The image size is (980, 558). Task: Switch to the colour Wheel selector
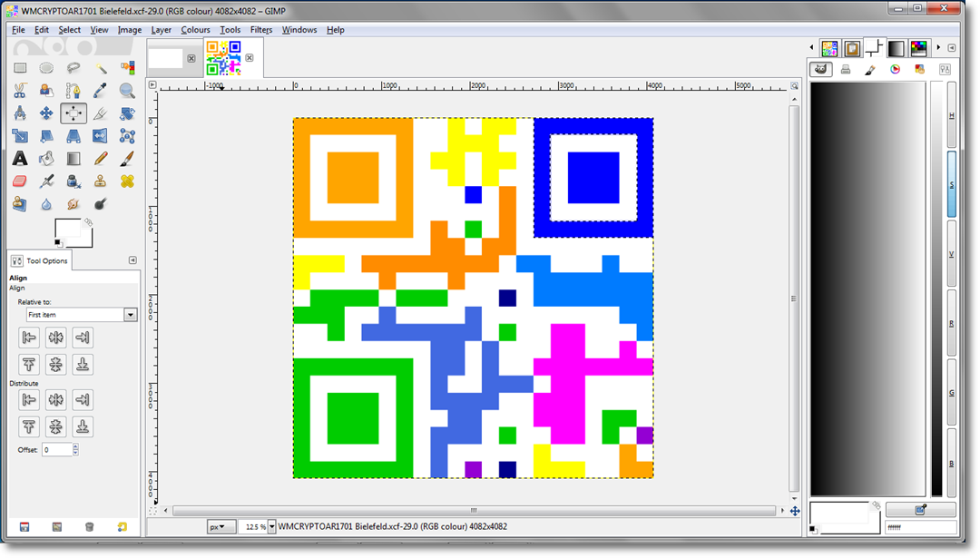pyautogui.click(x=895, y=69)
